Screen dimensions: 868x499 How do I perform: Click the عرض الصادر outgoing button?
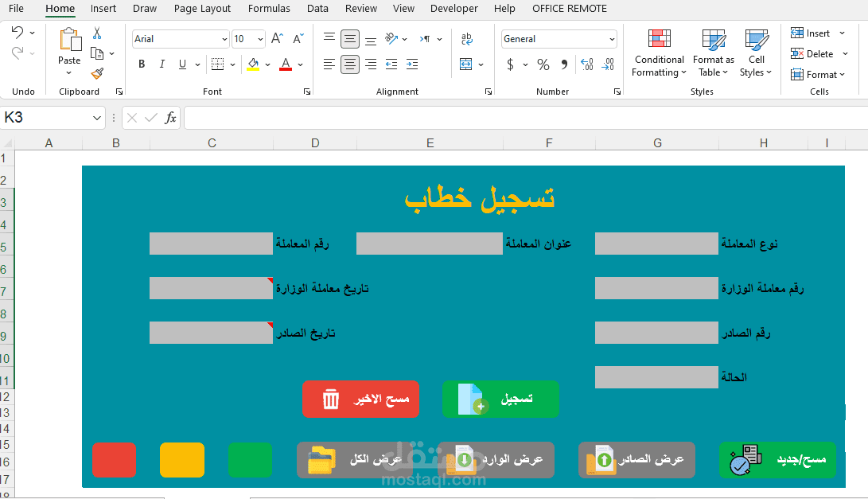click(636, 460)
